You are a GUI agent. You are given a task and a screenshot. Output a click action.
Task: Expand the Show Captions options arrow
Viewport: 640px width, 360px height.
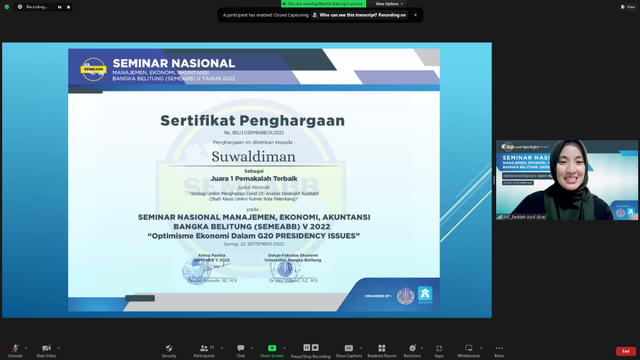tap(360, 348)
